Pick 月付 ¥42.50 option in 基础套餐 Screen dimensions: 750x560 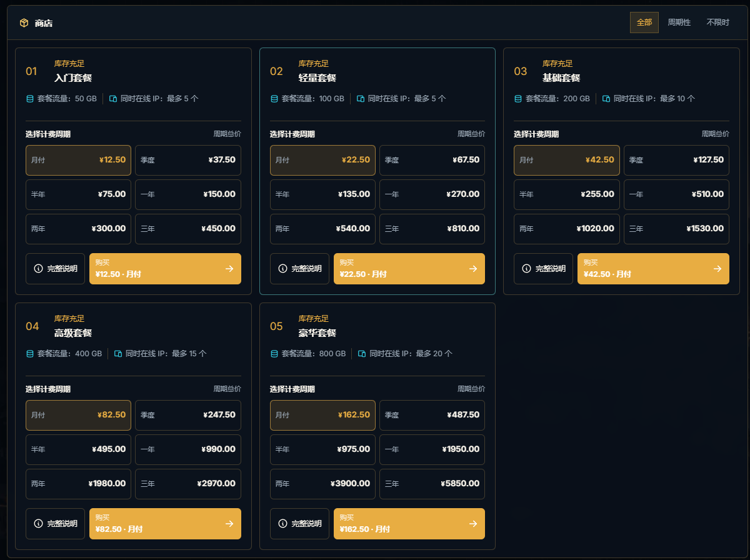click(x=567, y=160)
